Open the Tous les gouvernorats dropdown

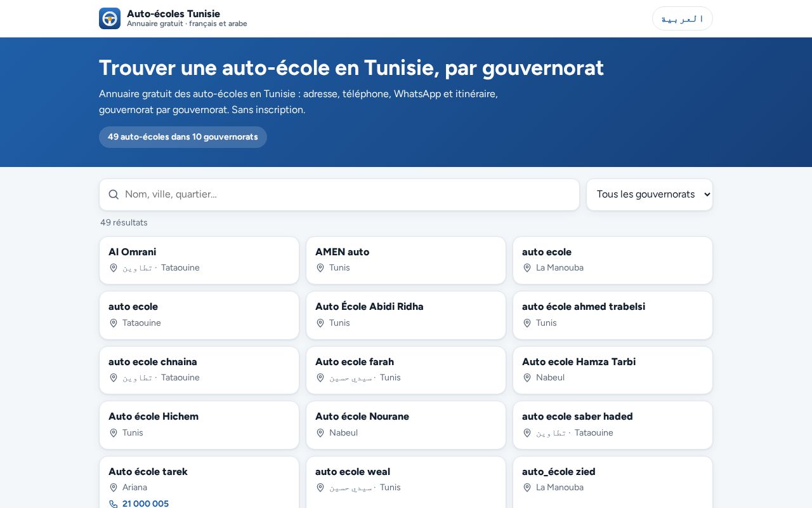[x=650, y=194]
